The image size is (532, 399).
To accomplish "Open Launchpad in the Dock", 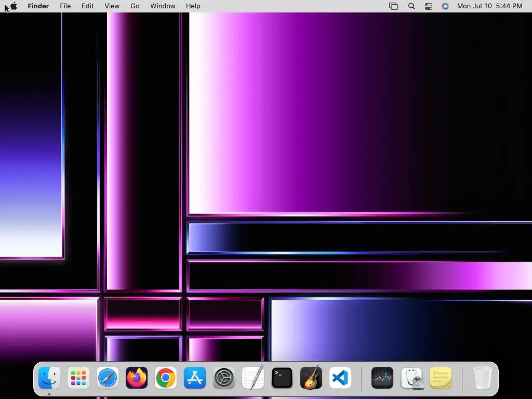I will click(78, 378).
